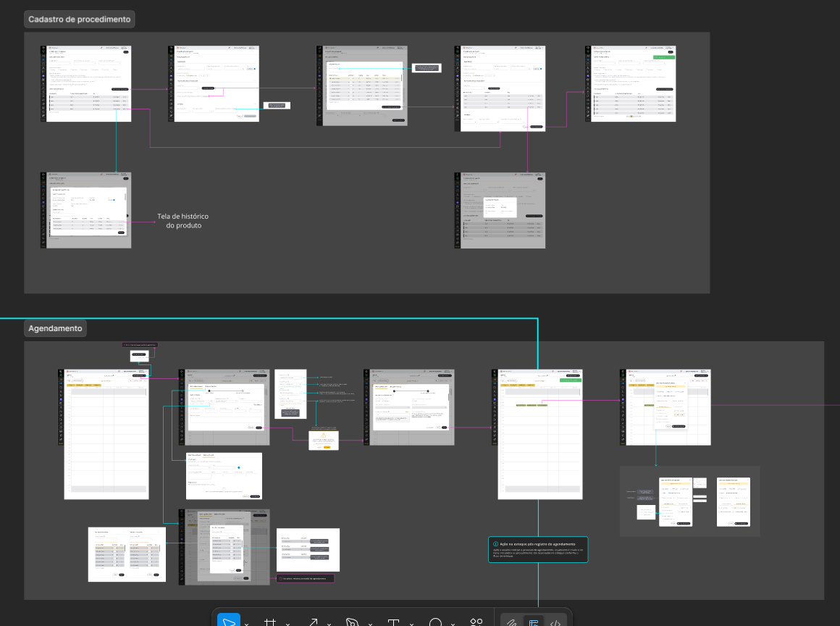The height and width of the screenshot is (626, 840).
Task: Switch to Draw mode
Action: pos(512,622)
